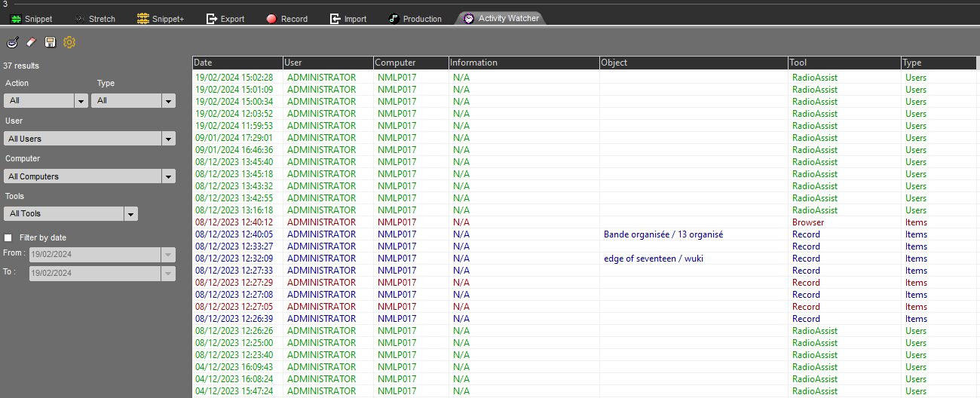Expand the Action filter dropdown
Viewport: 980px width, 398px height.
click(x=81, y=101)
